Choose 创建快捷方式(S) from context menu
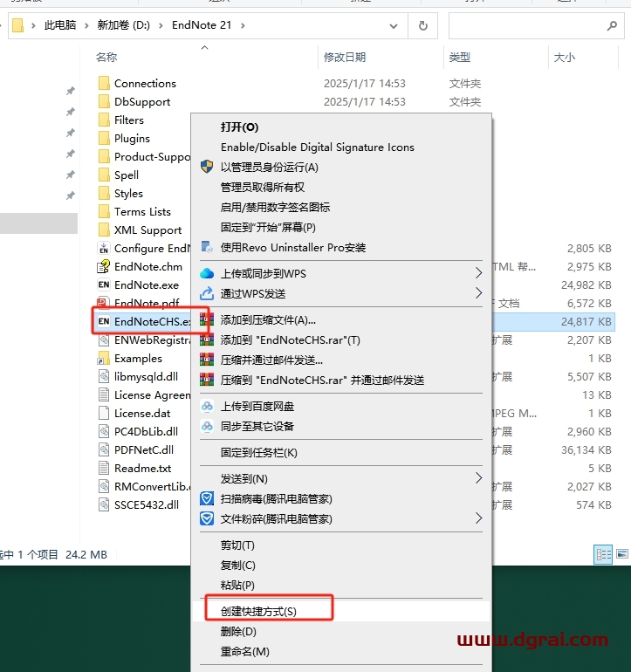Screen dimensions: 631x672 click(x=258, y=611)
